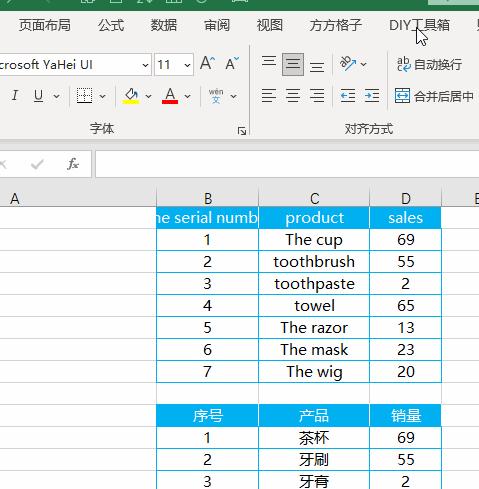Open font settings dialog launcher

tap(242, 131)
